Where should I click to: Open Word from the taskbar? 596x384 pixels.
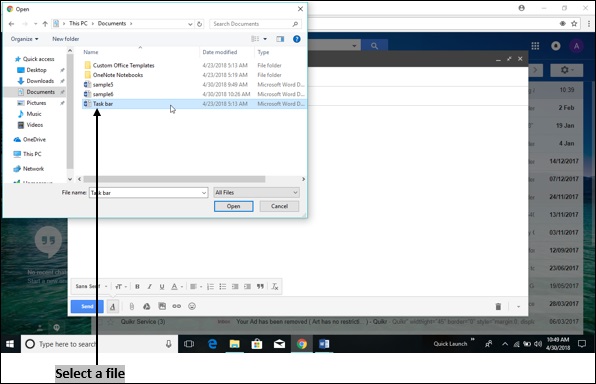(x=324, y=344)
